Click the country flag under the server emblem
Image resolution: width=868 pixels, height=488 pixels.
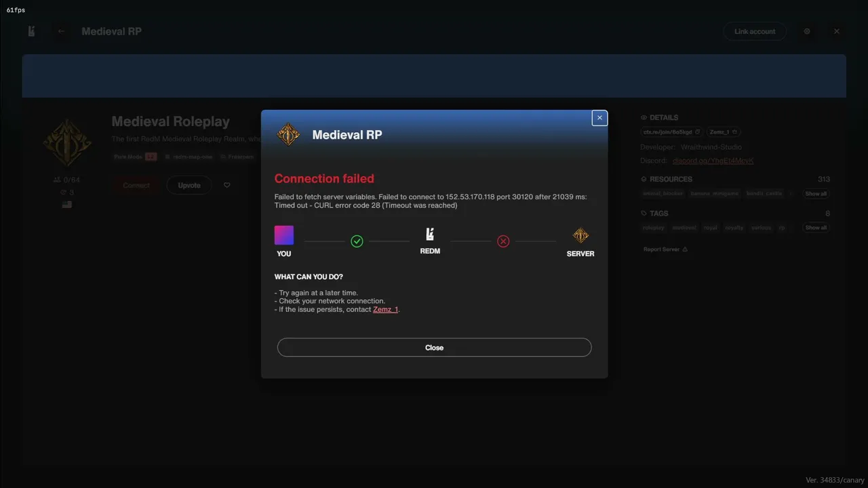coord(67,204)
